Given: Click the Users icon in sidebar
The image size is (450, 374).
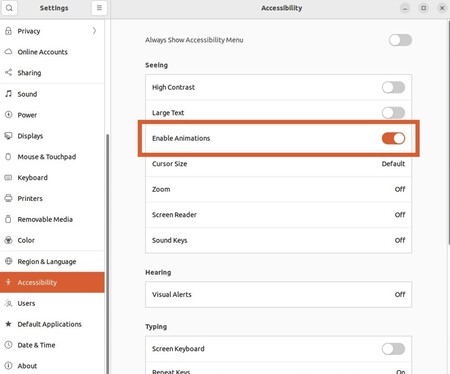Looking at the screenshot, I should 8,303.
